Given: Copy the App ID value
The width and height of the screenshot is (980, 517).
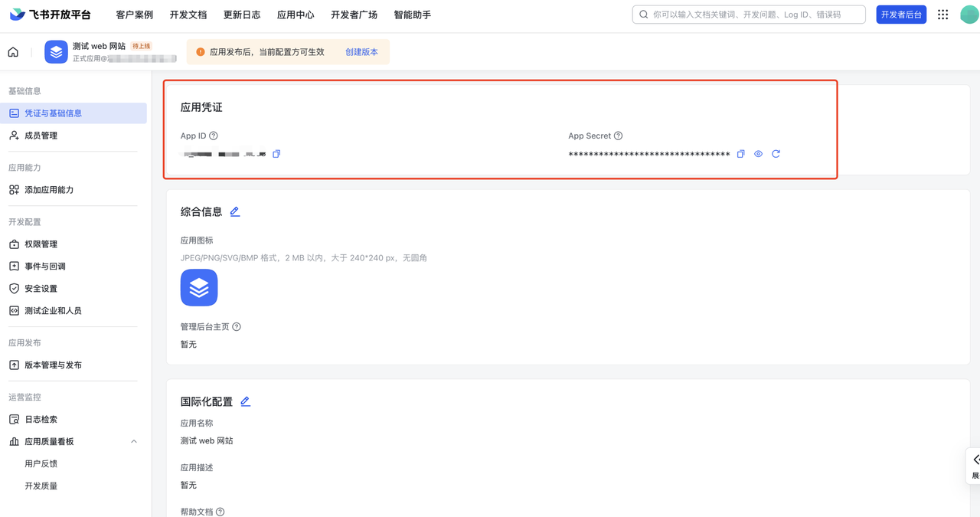Looking at the screenshot, I should coord(276,154).
